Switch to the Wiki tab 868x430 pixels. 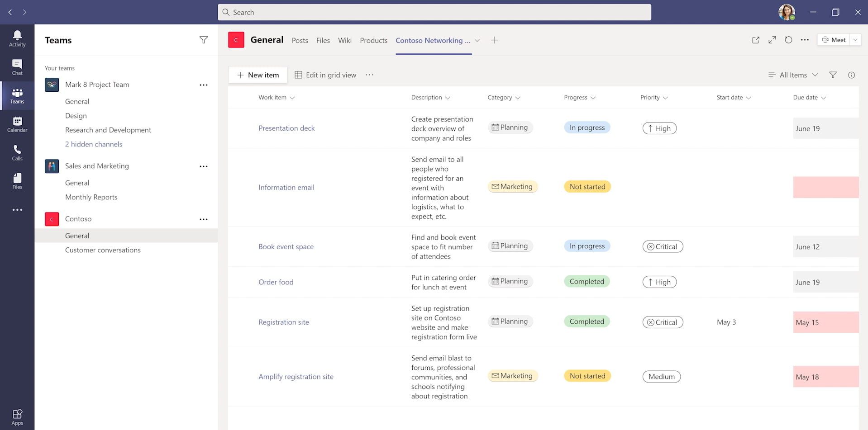[x=344, y=40]
